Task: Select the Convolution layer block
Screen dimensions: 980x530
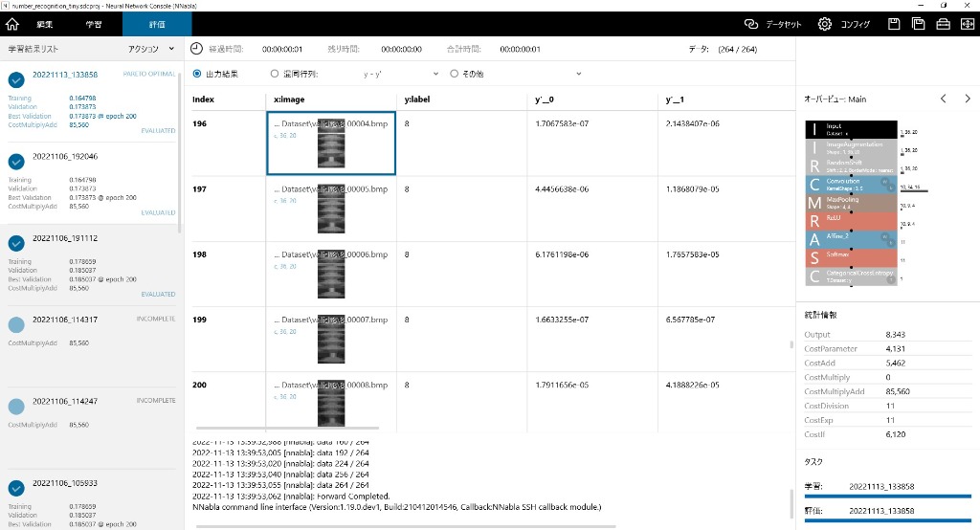Action: 851,185
